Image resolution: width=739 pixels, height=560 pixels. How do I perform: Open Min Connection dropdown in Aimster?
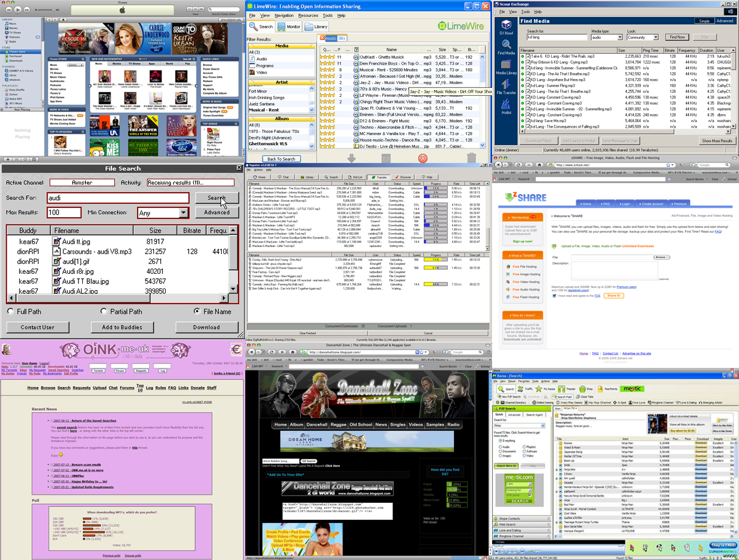coord(184,213)
